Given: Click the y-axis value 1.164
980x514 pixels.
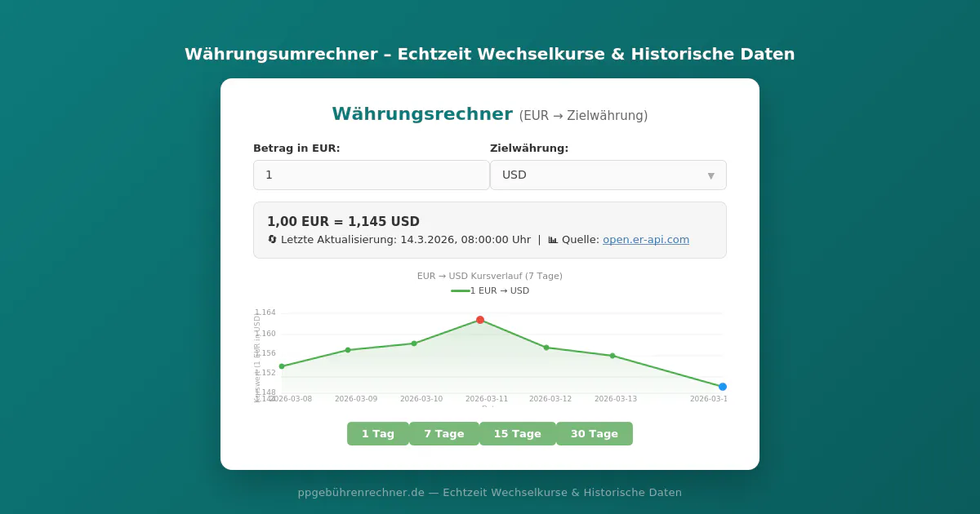Looking at the screenshot, I should 265,312.
